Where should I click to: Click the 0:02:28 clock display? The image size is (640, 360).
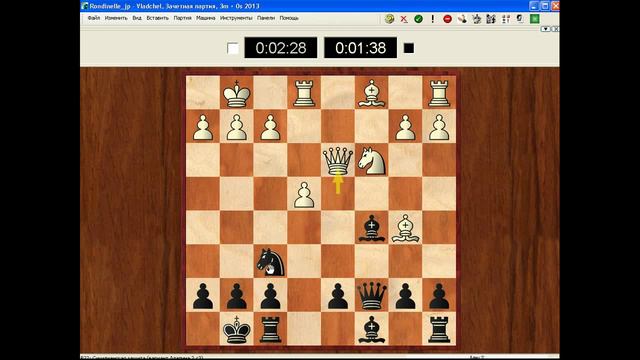[281, 48]
